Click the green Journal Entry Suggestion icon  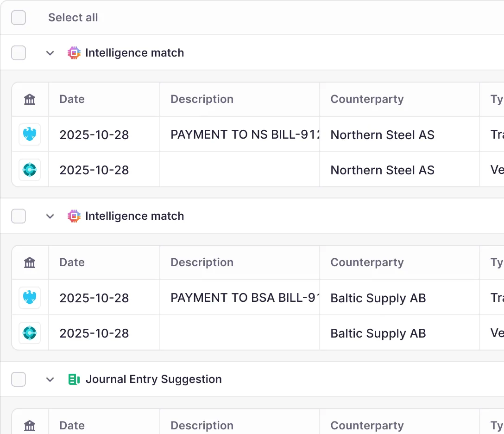click(74, 379)
